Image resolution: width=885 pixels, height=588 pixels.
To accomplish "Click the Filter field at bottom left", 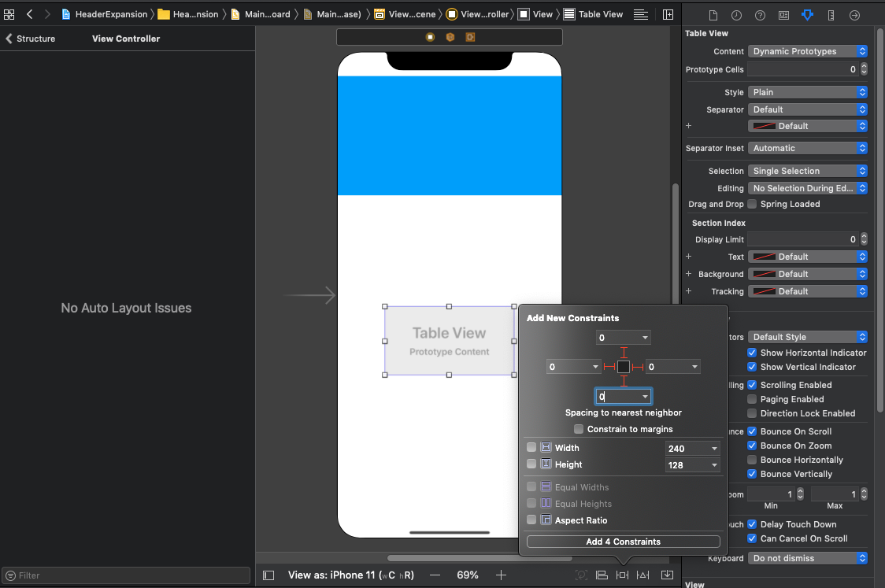I will [126, 575].
